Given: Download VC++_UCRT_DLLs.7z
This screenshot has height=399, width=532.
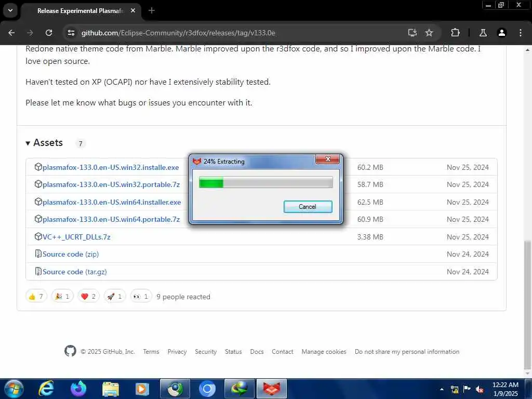Looking at the screenshot, I should [x=76, y=237].
